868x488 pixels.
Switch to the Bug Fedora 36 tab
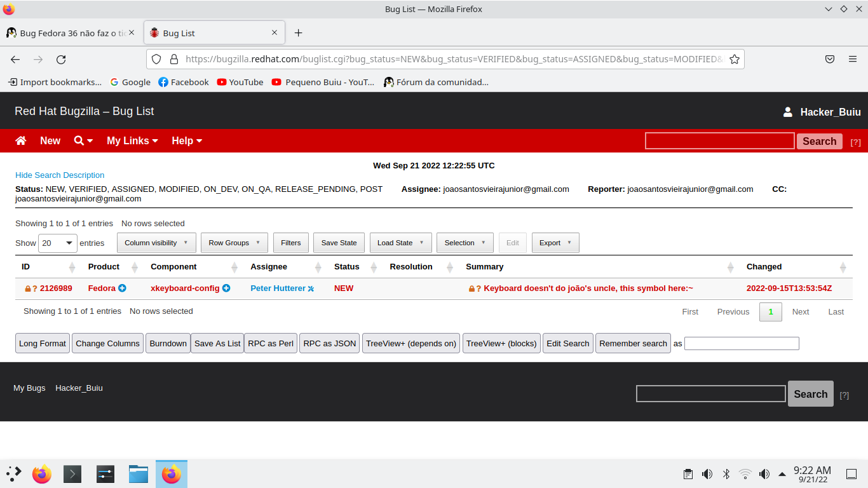72,33
